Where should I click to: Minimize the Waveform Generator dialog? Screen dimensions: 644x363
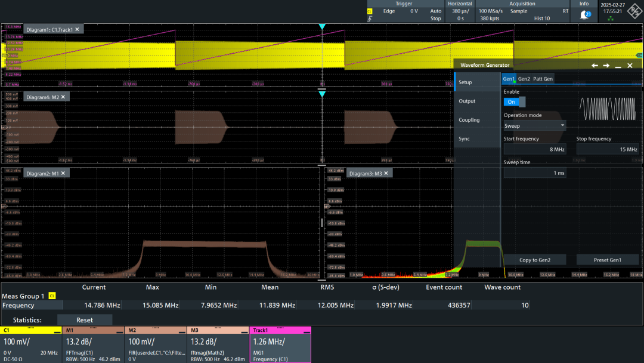618,66
